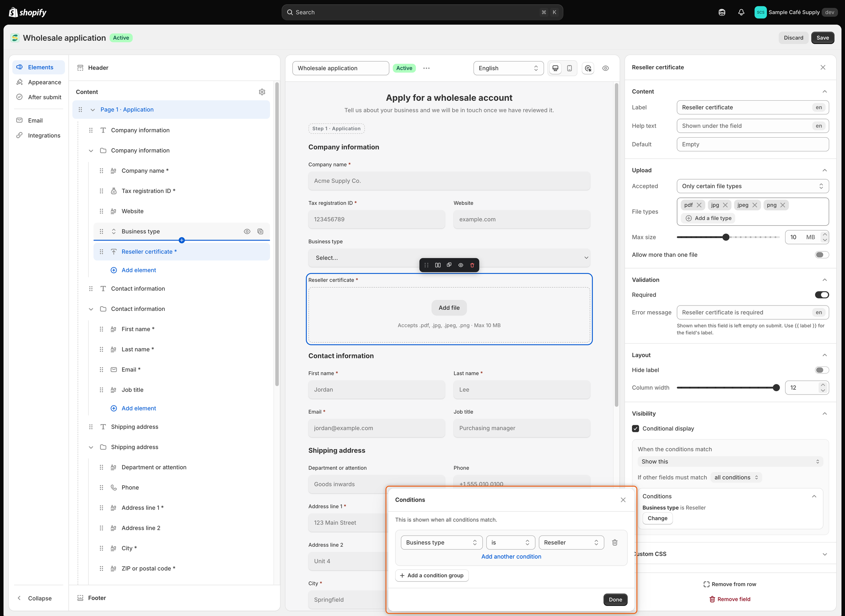
Task: Adjust the Max size slider handle
Action: [725, 237]
